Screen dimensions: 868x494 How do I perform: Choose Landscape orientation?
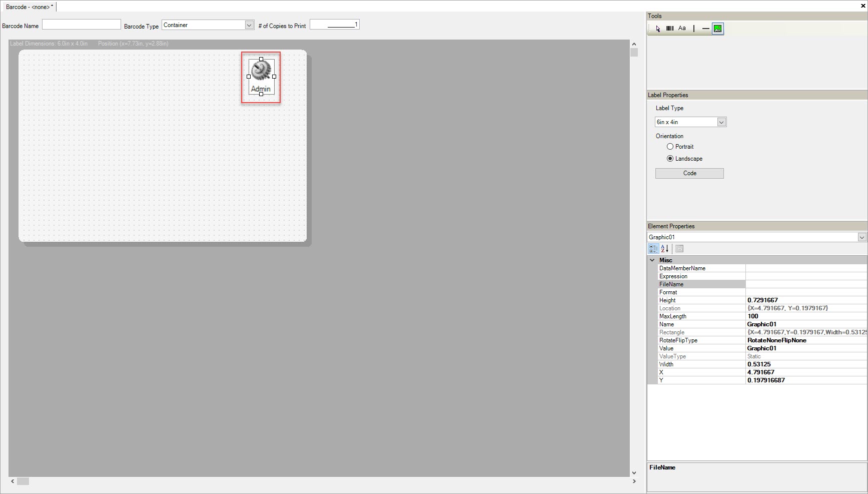pos(684,159)
